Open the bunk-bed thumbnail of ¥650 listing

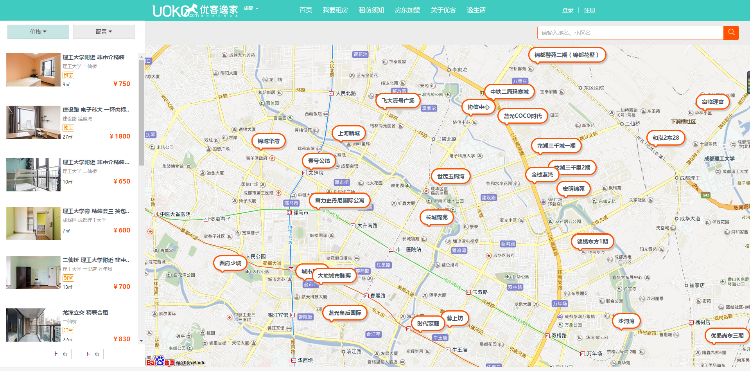coord(33,175)
